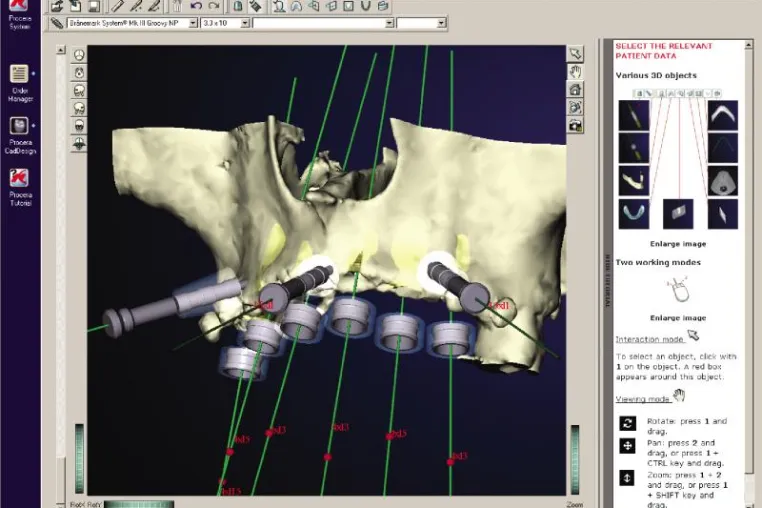Screen dimensions: 762x508
Task: Click the undo arrow in toolbar
Action: 196,6
